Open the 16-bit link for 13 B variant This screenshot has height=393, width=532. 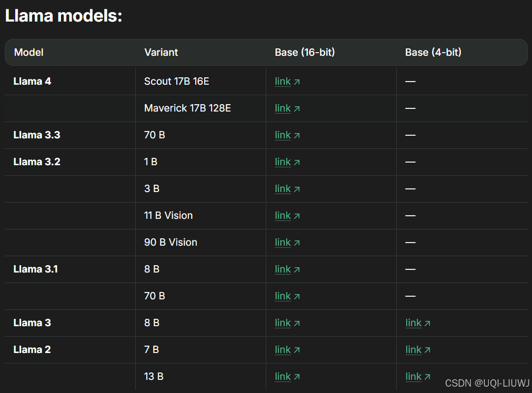[287, 376]
